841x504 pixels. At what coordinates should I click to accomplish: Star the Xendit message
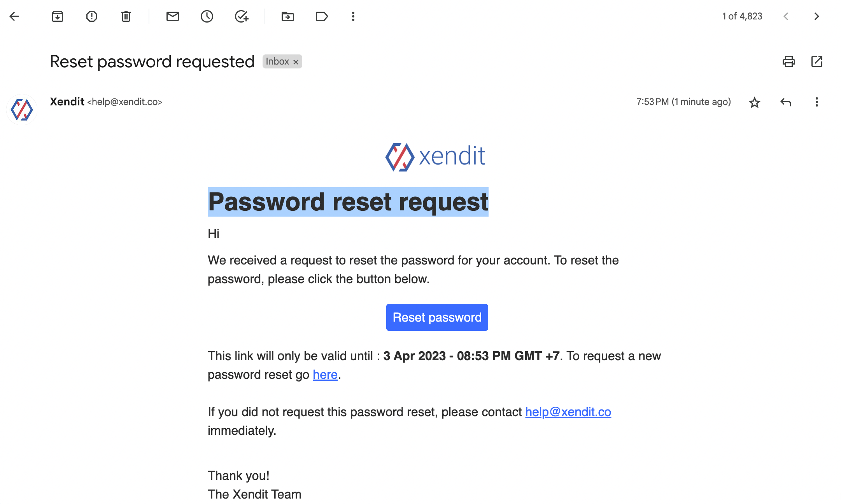tap(755, 102)
